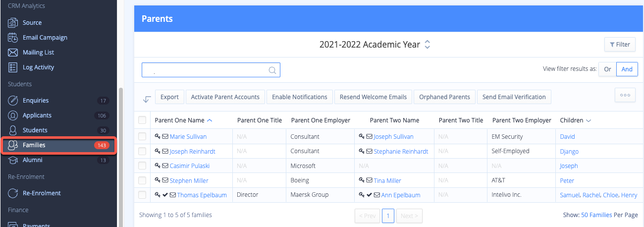Click the key icon beside Marie Sullivan
Image resolution: width=644 pixels, height=227 pixels.
pyautogui.click(x=158, y=136)
